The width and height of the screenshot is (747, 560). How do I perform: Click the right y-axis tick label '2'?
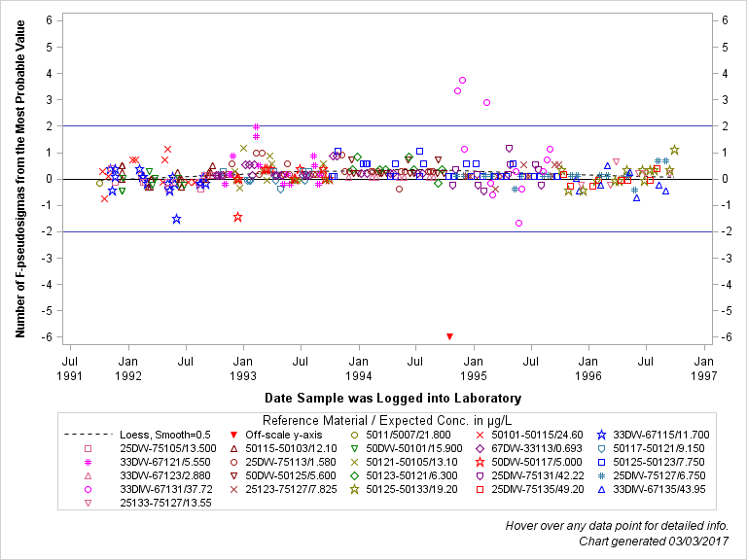[x=725, y=126]
